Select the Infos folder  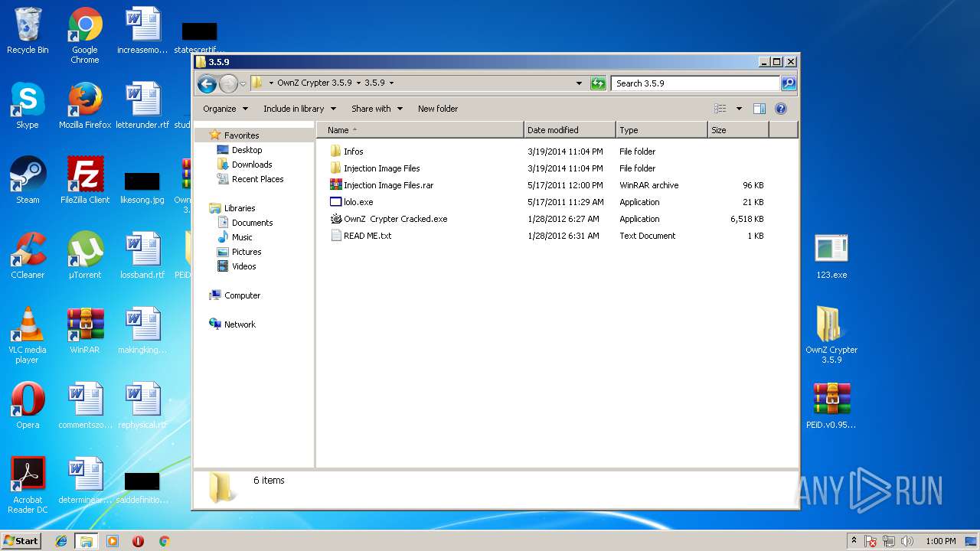coord(354,152)
